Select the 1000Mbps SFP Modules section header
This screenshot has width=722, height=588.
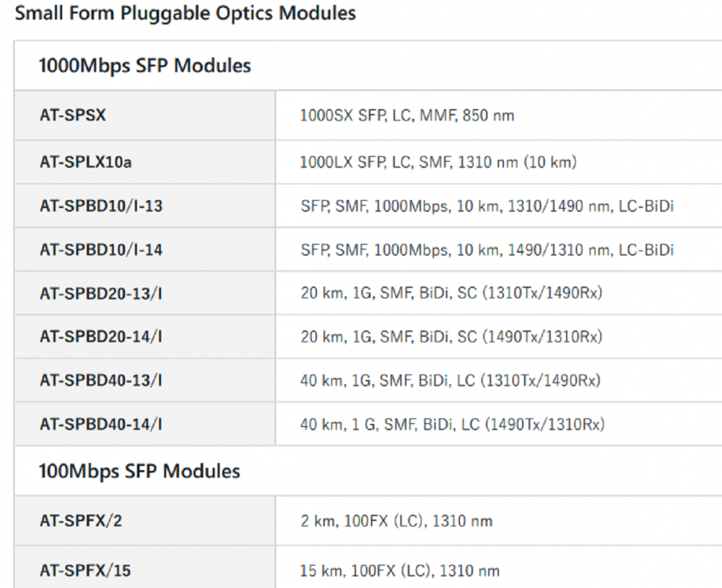(144, 66)
